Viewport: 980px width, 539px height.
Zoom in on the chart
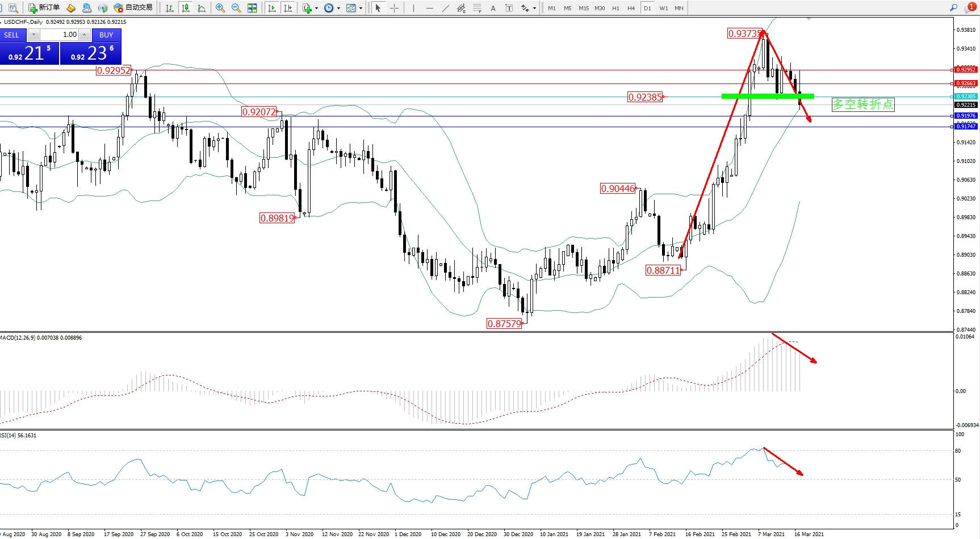pos(220,8)
